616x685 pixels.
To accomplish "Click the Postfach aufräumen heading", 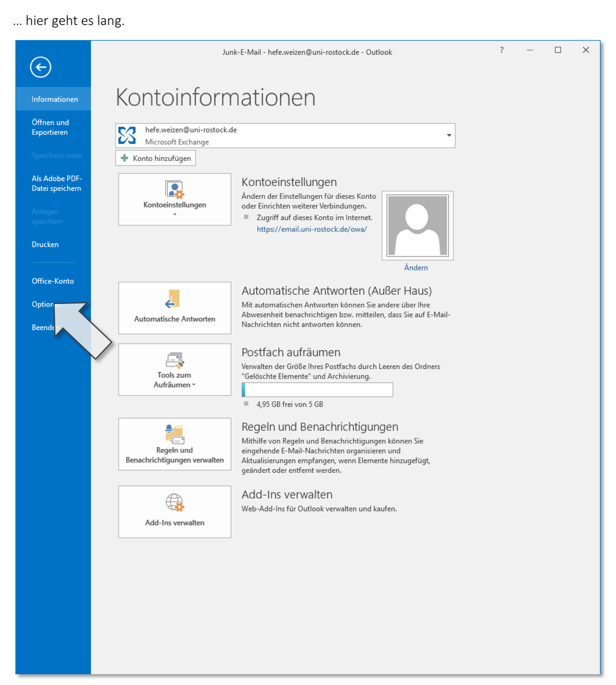I will 291,353.
